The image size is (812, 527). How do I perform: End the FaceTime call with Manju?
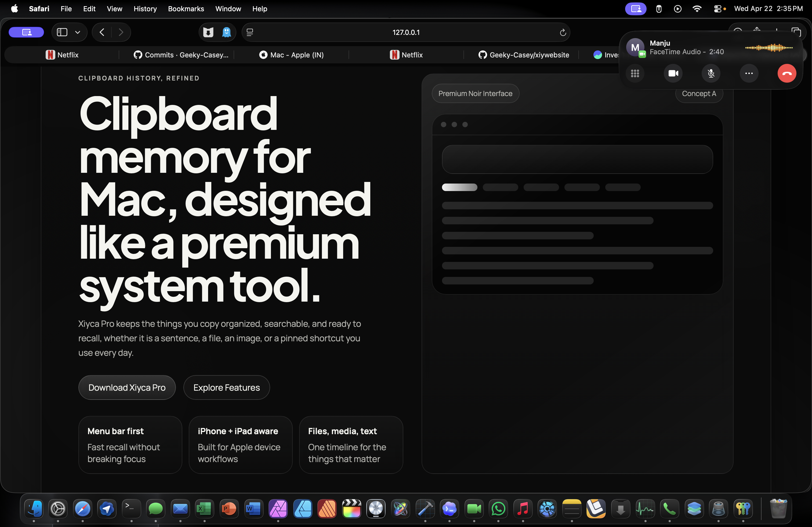[786, 73]
